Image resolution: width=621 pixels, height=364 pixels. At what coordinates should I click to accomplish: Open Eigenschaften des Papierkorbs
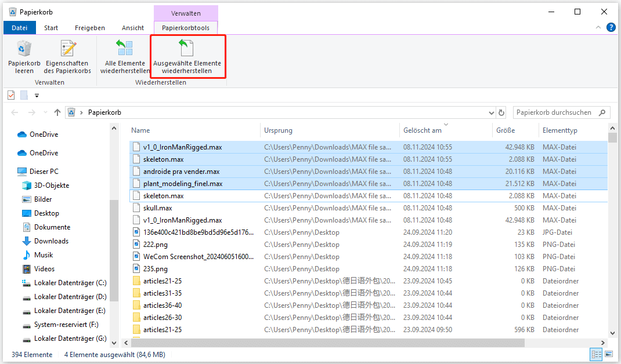pos(67,57)
